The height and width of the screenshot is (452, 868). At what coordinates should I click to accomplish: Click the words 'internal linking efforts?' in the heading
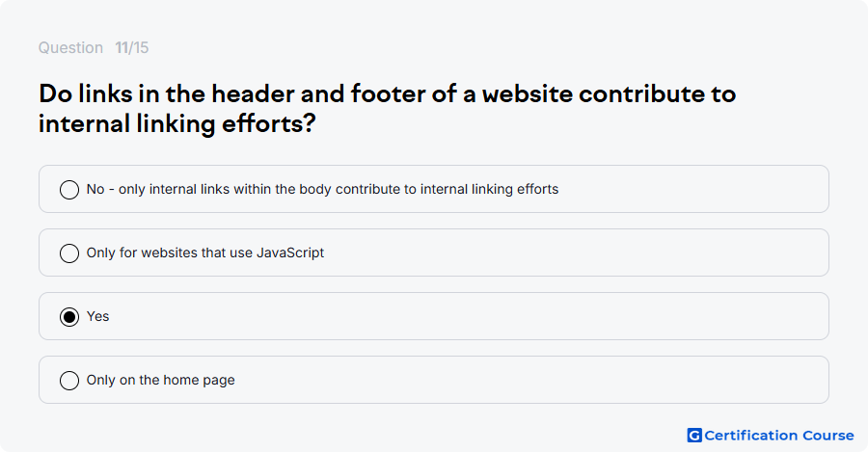click(177, 123)
